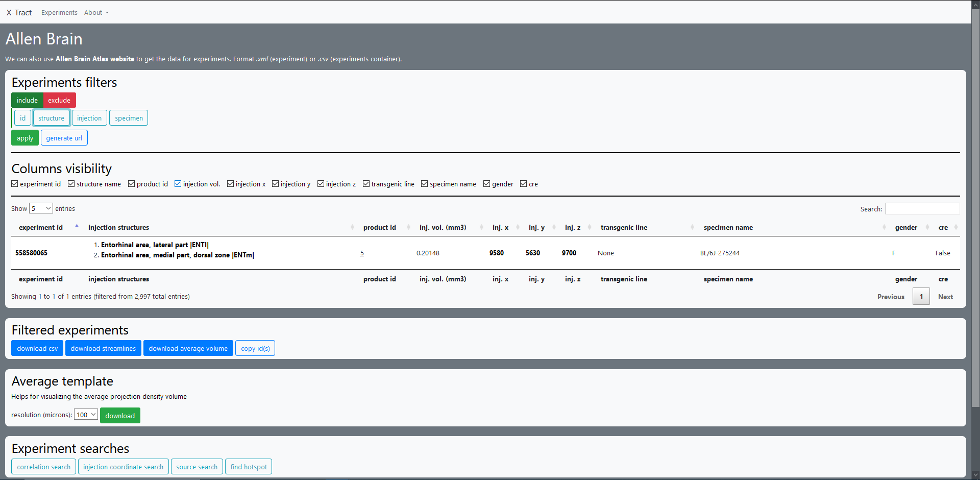This screenshot has width=980, height=480.
Task: Open injection coordinate search
Action: (124, 467)
